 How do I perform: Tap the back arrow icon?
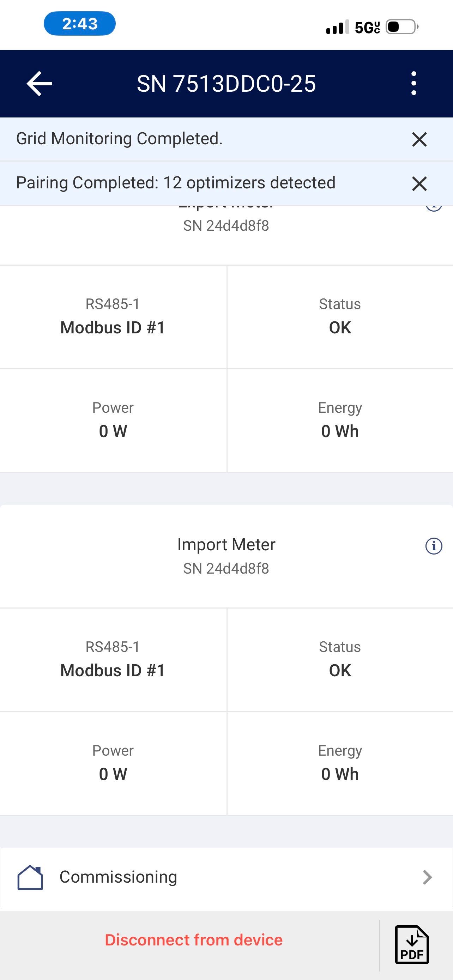pyautogui.click(x=39, y=84)
